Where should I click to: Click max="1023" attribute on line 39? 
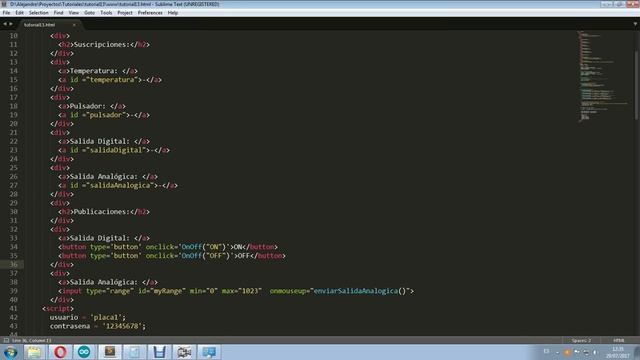241,291
